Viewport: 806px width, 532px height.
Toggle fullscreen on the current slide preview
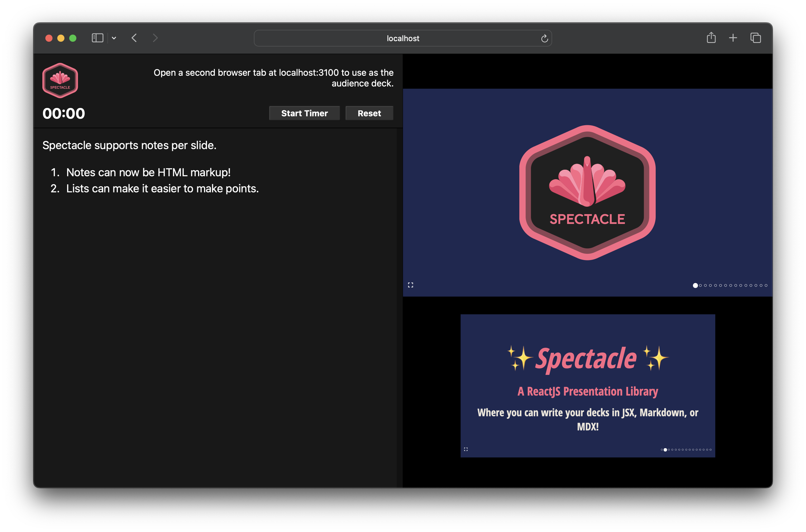(411, 285)
